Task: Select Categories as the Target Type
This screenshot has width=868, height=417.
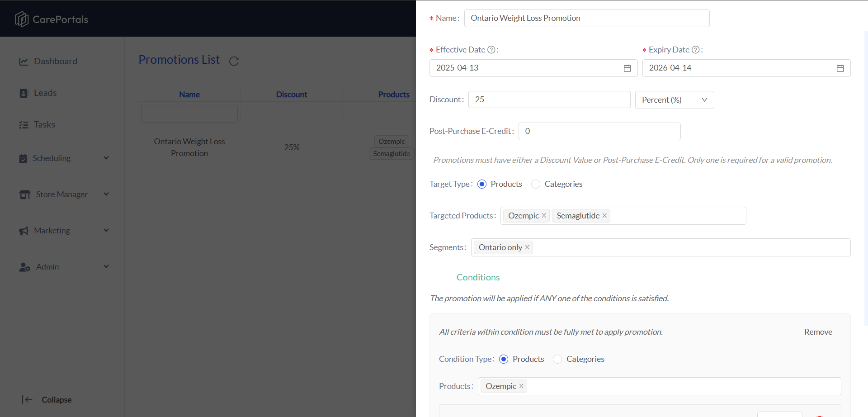Action: click(536, 184)
